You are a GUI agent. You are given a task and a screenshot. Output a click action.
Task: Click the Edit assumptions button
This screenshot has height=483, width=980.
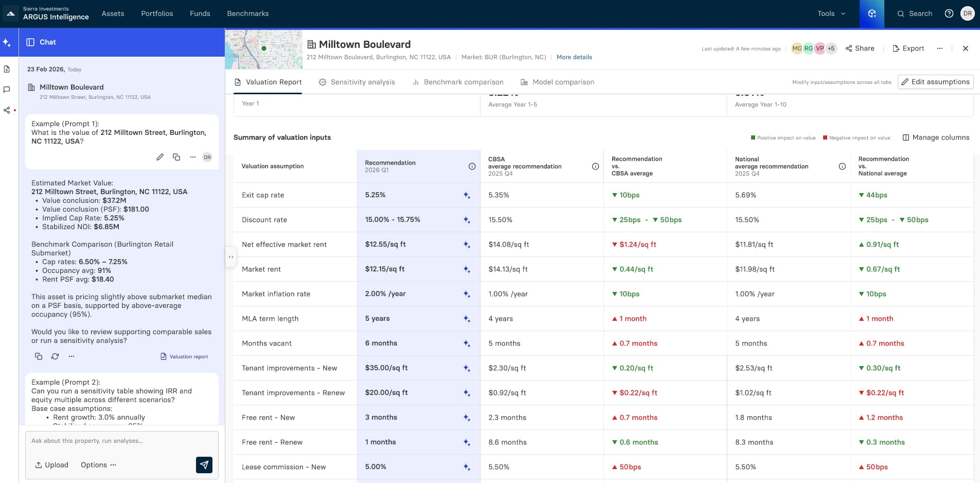pos(935,82)
